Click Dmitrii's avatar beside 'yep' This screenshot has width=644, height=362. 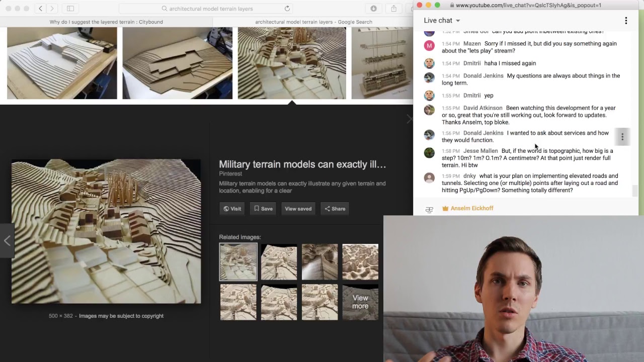click(x=429, y=96)
